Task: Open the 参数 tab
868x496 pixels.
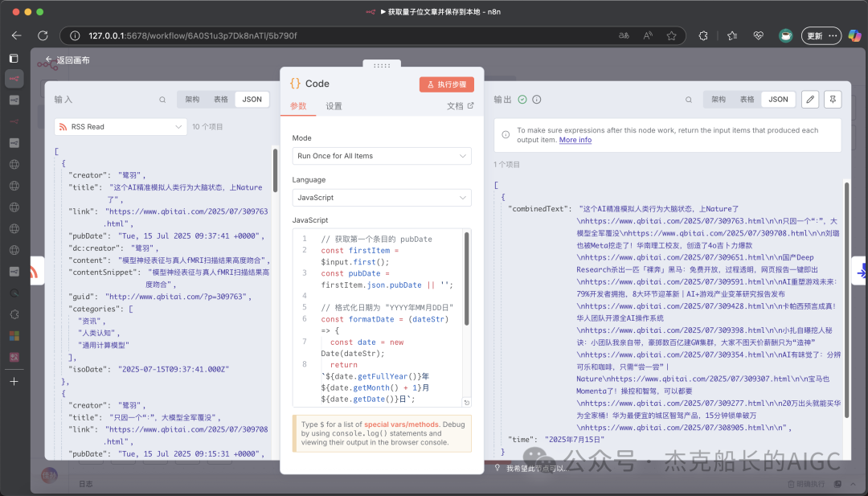Action: click(298, 106)
